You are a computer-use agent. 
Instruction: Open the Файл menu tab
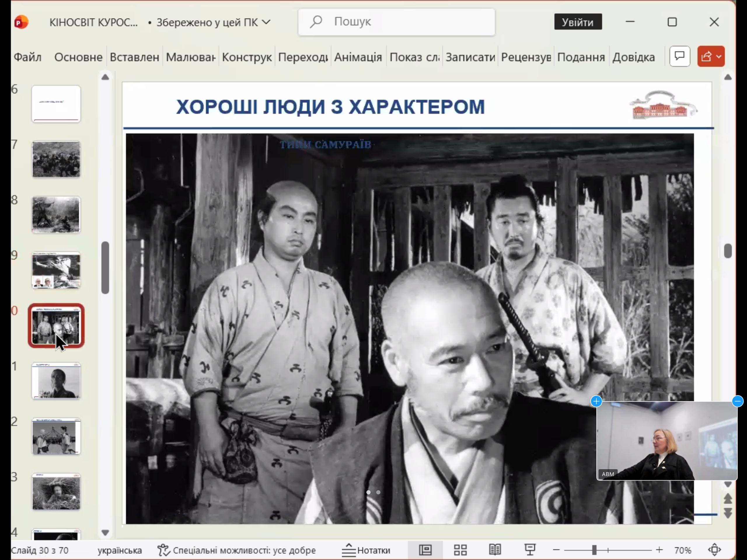coord(27,57)
